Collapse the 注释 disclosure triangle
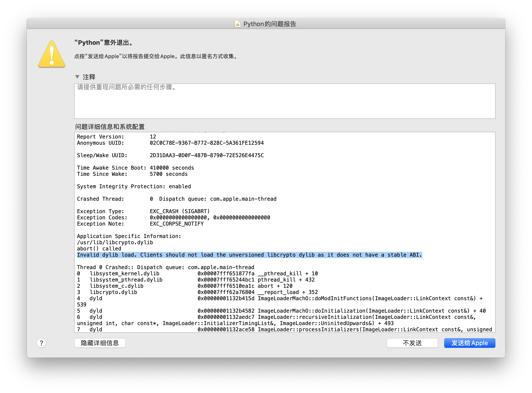Viewport: 532px width, 393px height. (77, 77)
